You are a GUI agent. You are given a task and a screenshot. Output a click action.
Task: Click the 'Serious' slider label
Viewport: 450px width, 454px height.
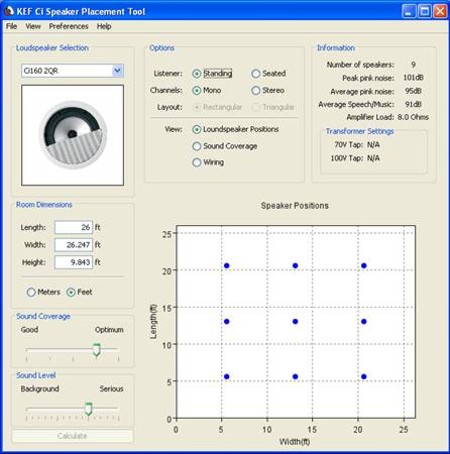(x=112, y=389)
